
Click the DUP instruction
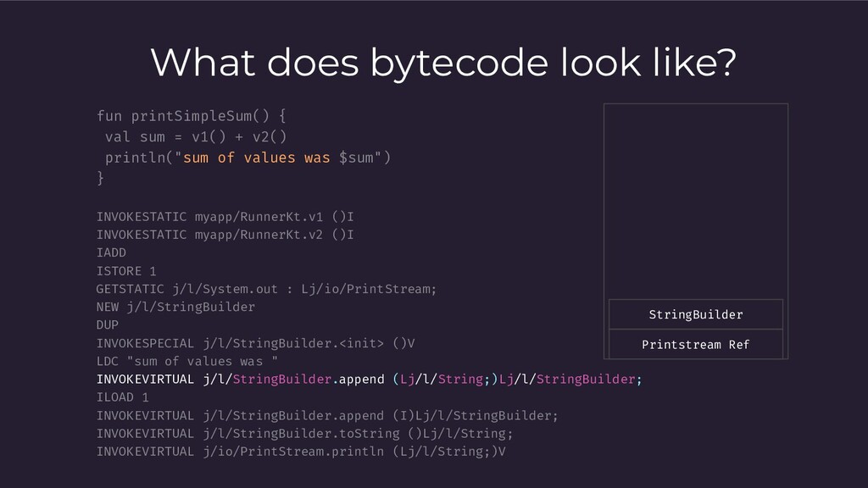pos(108,324)
